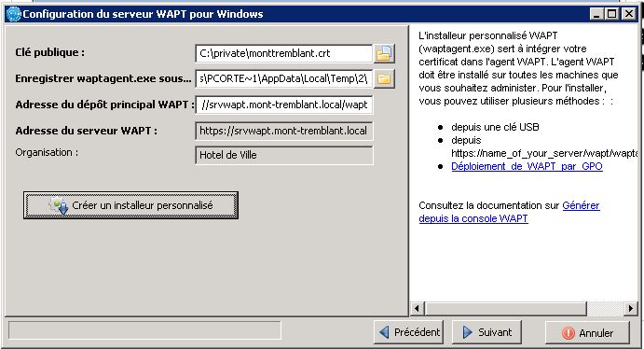This screenshot has width=644, height=349.
Task: Click the WAPT server address field
Action: [x=284, y=131]
